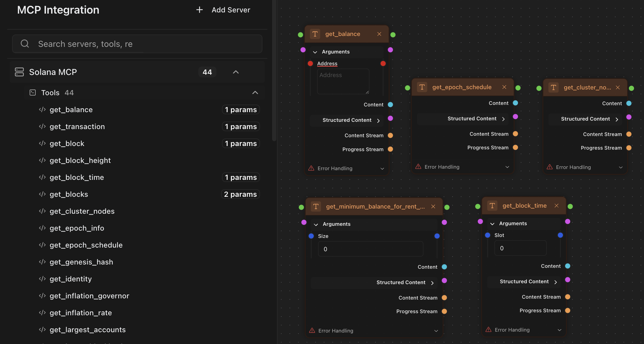Viewport: 644px width, 344px height.
Task: Collapse the Tools 44 list
Action: point(255,92)
